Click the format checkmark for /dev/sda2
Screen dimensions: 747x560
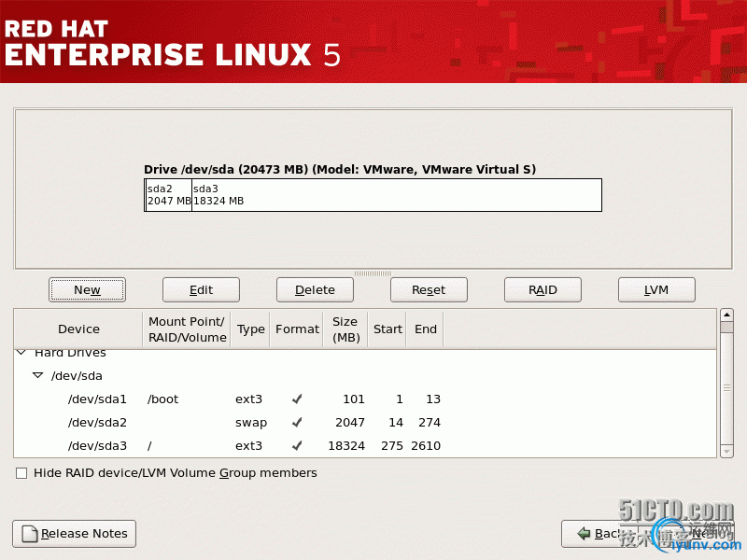click(x=297, y=423)
